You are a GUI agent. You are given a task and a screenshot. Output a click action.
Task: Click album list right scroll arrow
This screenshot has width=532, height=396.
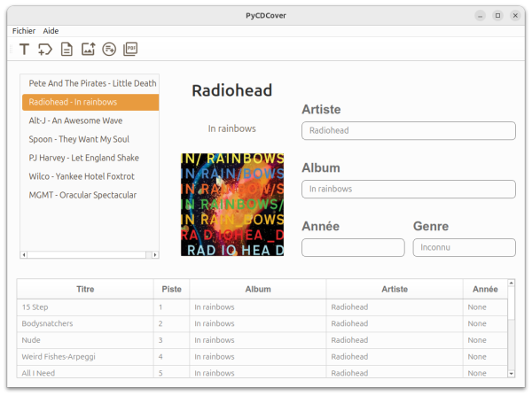pos(155,255)
